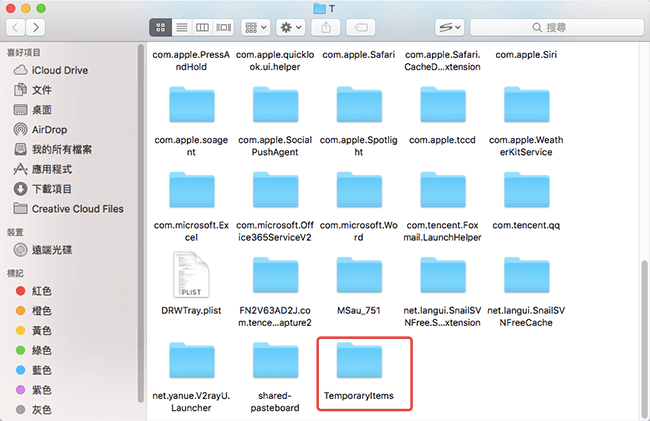Go forward with the right arrow
The image size is (650, 421).
coord(38,26)
